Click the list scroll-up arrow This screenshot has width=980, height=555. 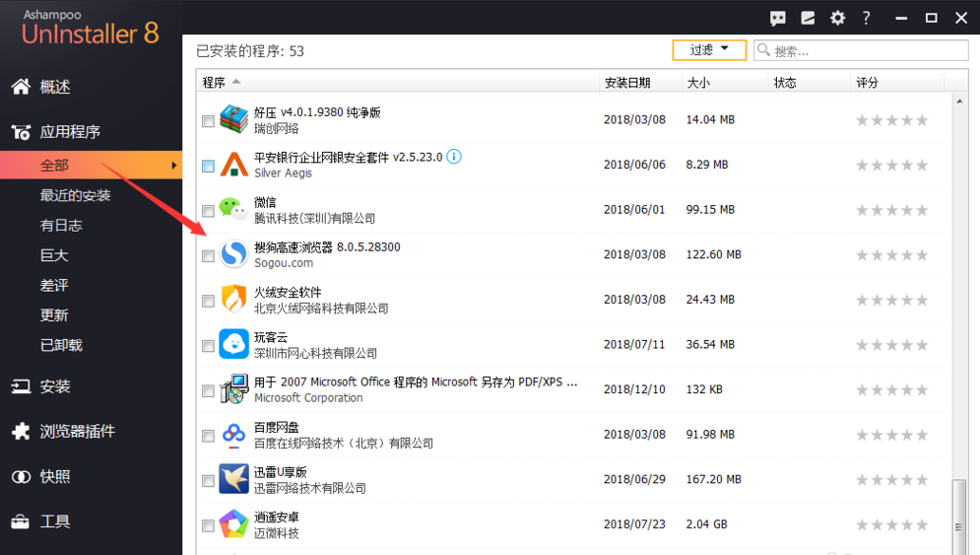pos(959,101)
